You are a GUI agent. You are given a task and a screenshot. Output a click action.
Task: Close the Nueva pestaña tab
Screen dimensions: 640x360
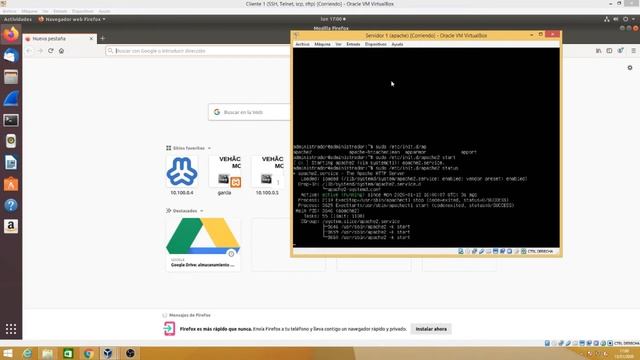pyautogui.click(x=91, y=38)
